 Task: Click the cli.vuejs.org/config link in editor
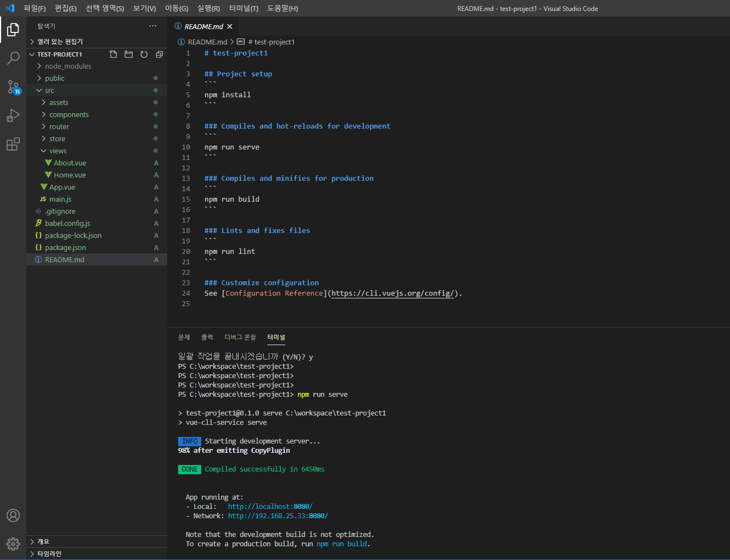[393, 293]
